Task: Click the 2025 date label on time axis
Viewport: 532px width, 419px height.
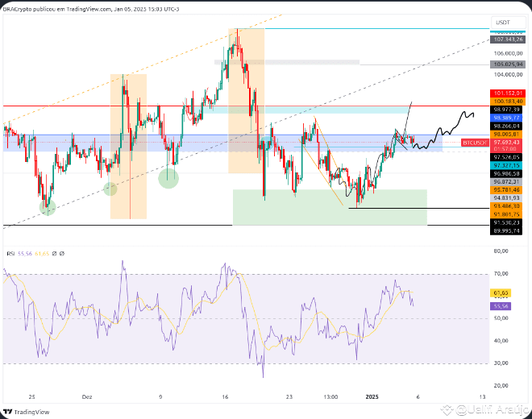Action: (372, 397)
